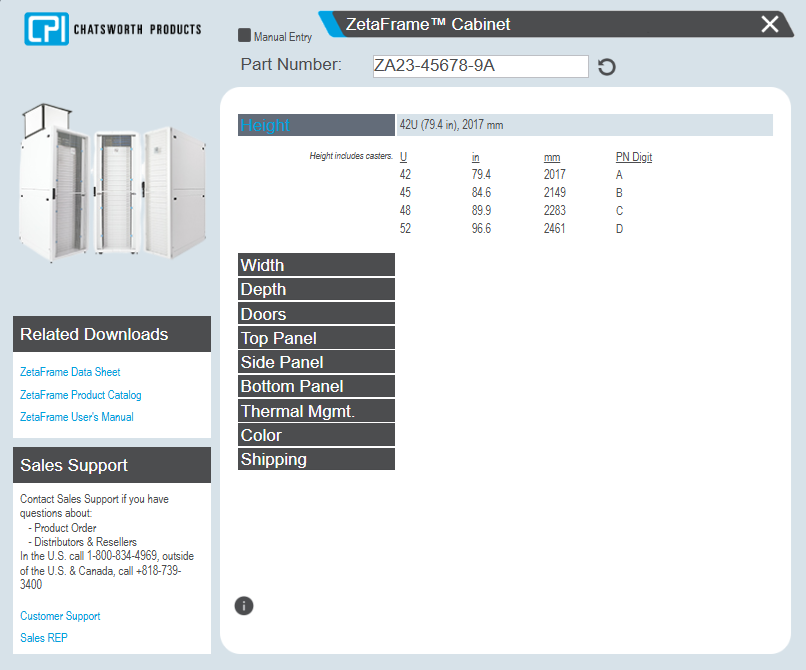Expand the Width section
Viewport: 806px width, 670px height.
click(x=316, y=264)
